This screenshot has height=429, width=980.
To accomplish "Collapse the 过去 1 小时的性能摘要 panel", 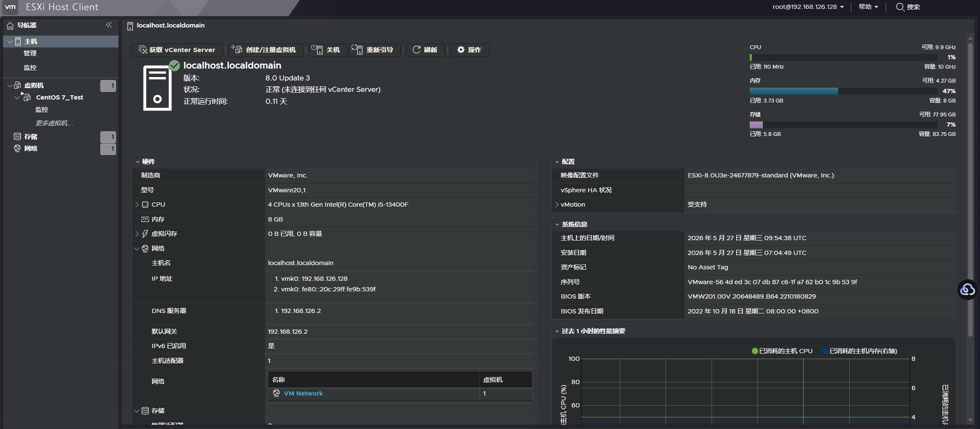I will [557, 332].
